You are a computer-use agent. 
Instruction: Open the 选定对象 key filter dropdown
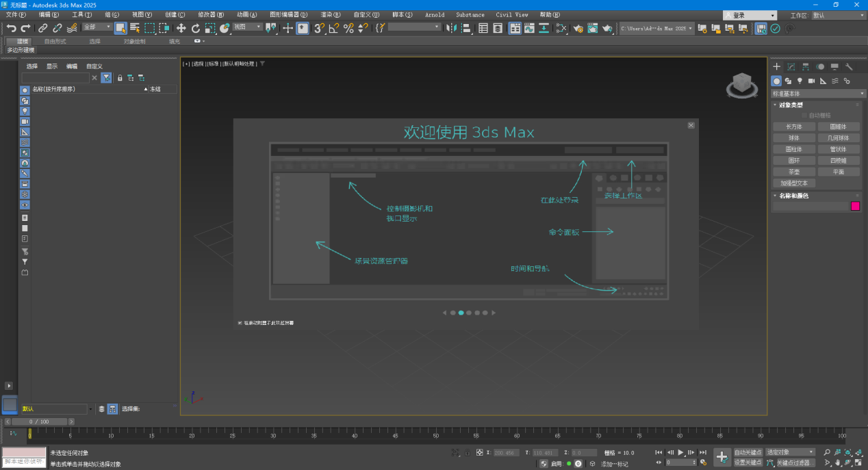tap(790, 452)
